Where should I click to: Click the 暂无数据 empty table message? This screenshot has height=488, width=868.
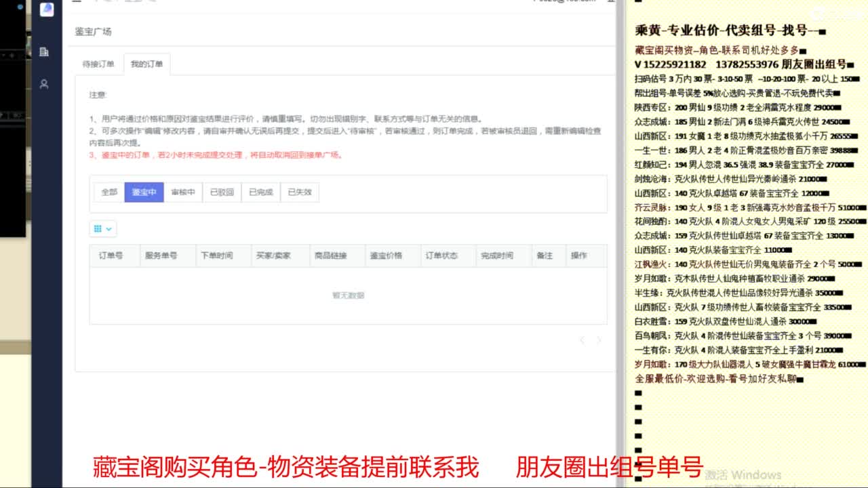point(348,296)
